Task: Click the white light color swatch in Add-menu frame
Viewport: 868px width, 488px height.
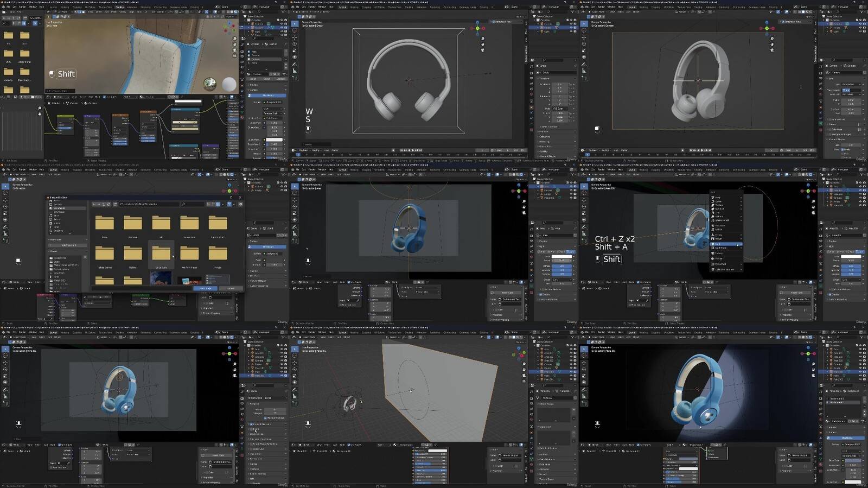Action: (x=851, y=257)
